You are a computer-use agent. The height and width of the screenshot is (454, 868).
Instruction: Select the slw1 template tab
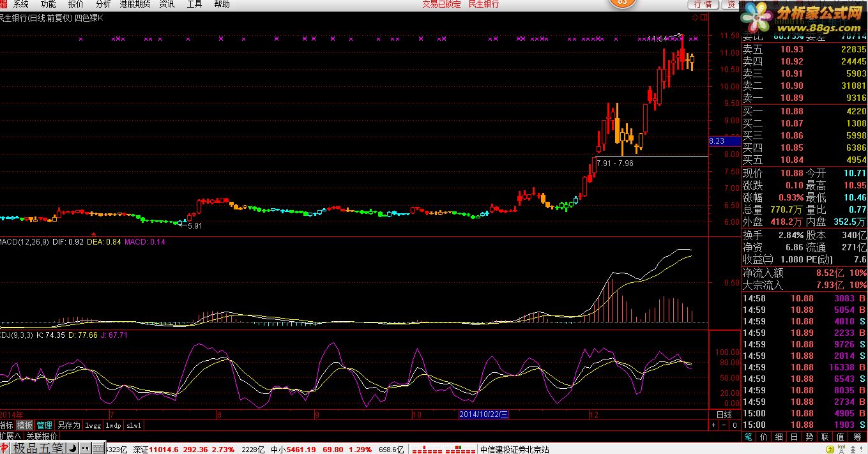pyautogui.click(x=133, y=425)
